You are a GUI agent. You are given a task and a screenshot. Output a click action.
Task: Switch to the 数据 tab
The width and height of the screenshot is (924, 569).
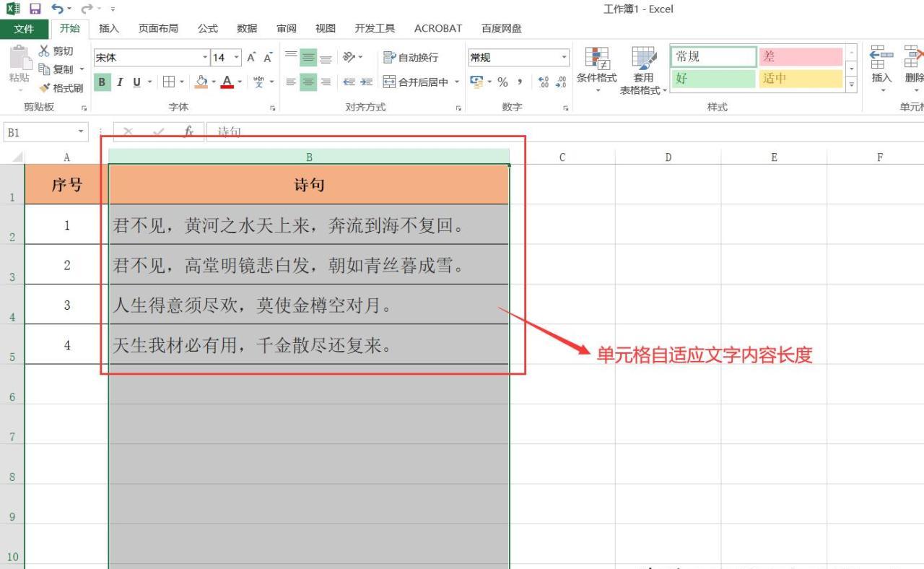click(x=247, y=28)
